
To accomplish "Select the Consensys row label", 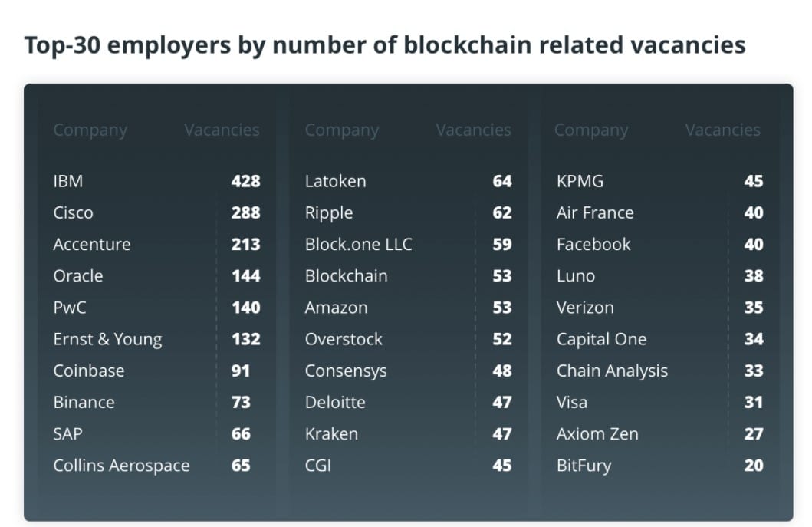I will click(x=346, y=371).
